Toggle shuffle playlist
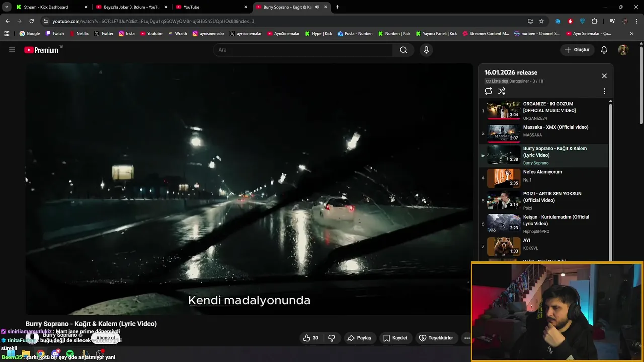This screenshot has width=644, height=362. pos(502,91)
